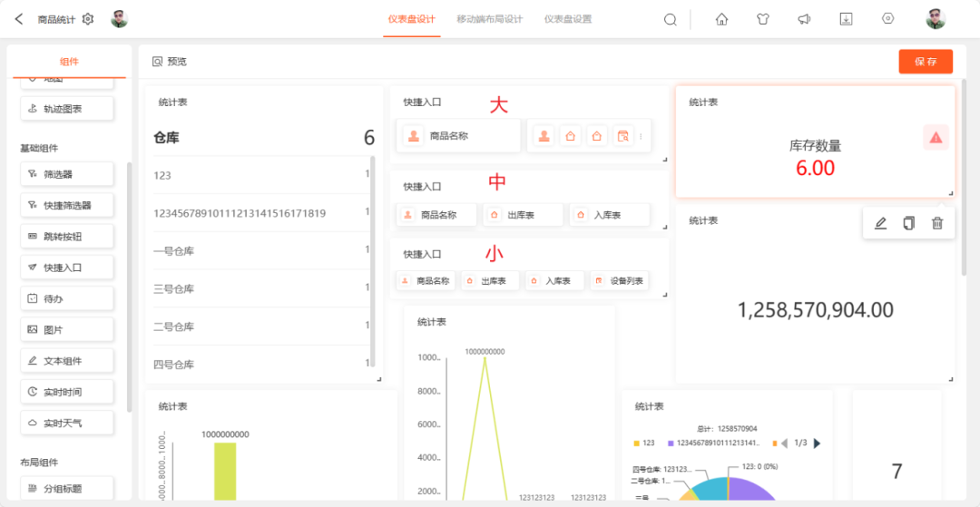Viewport: 980px width, 507px height.
Task: Select the 轨迹图表 component
Action: (67, 109)
